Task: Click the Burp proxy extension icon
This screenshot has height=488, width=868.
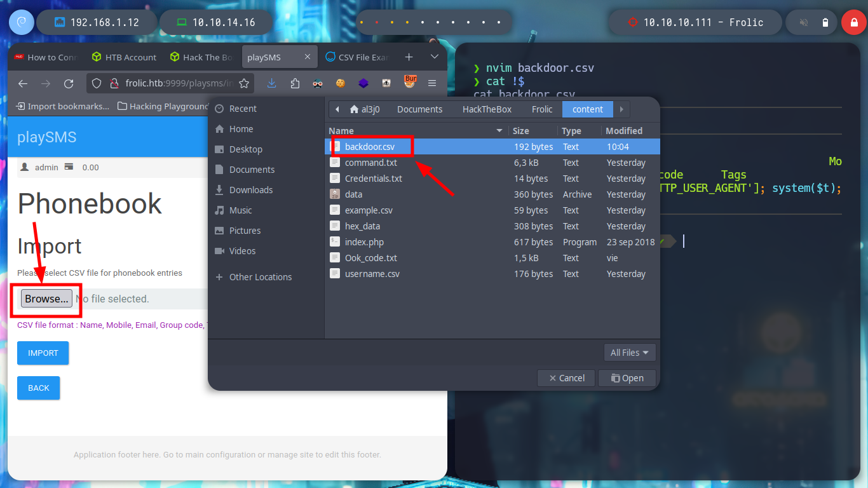Action: [410, 81]
